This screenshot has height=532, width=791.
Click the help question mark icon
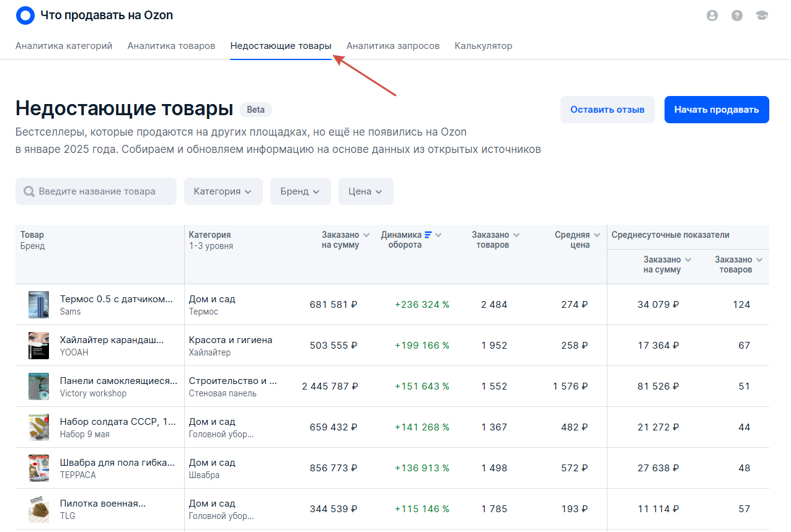pyautogui.click(x=736, y=16)
